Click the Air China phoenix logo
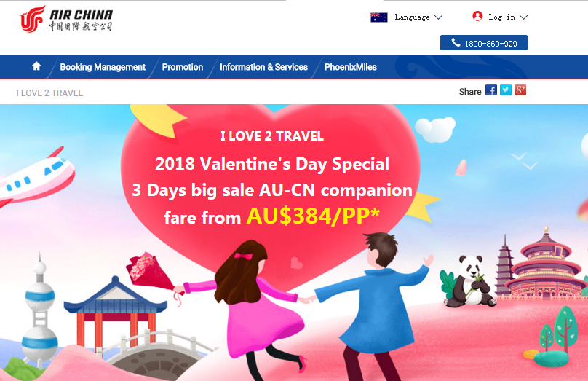The height and width of the screenshot is (381, 588). (x=32, y=19)
